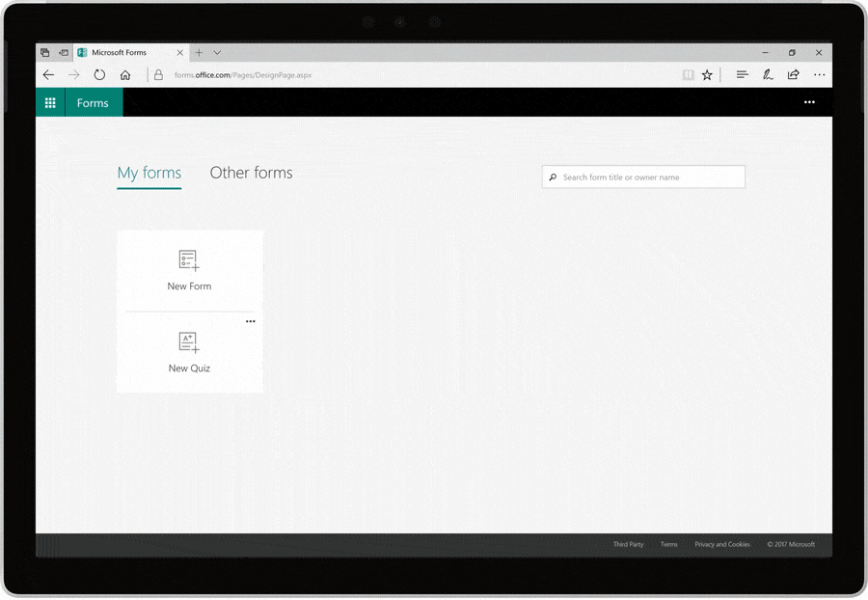Create a New Quiz using its icon

click(x=189, y=342)
